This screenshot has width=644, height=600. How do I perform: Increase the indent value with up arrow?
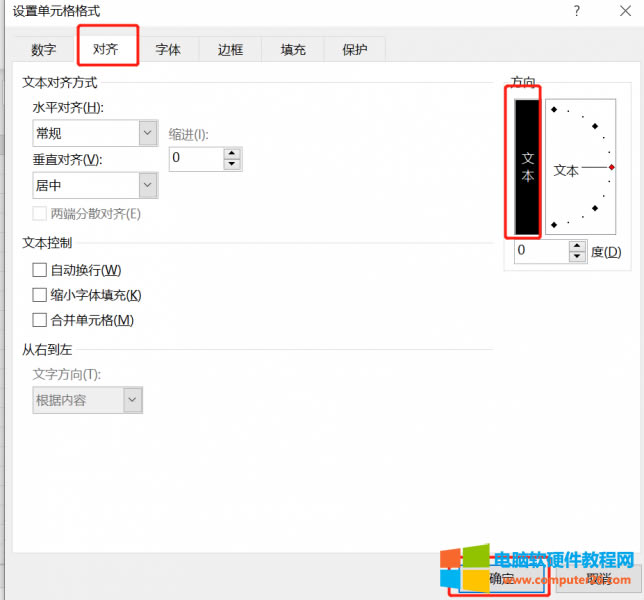tap(232, 153)
